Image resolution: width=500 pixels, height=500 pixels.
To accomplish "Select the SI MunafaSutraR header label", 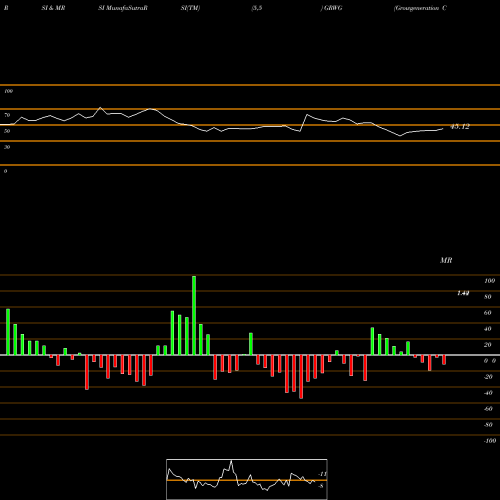I will point(123,8).
